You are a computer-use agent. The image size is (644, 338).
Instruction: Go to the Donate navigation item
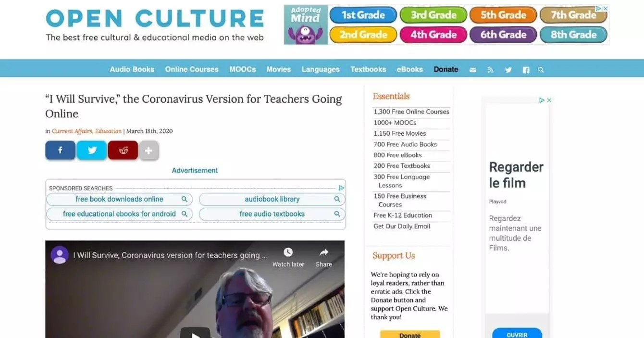446,69
